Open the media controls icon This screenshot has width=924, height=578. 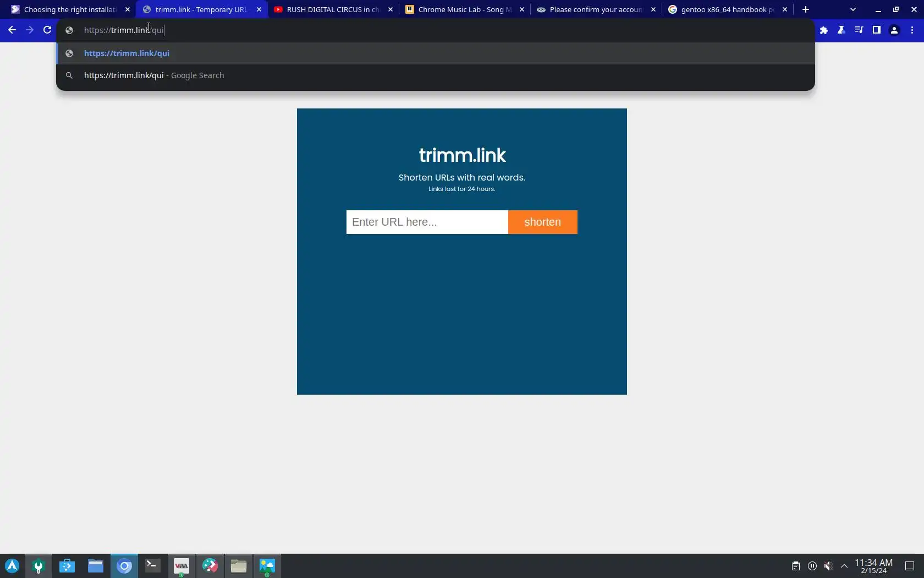(x=859, y=30)
